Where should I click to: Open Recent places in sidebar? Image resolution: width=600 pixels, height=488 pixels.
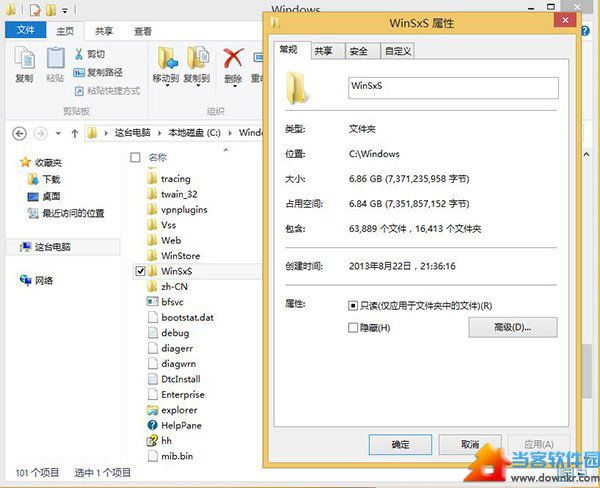[x=65, y=213]
